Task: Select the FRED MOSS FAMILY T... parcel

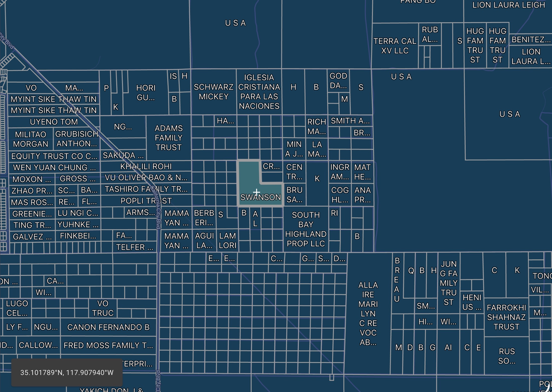Action: pos(108,345)
